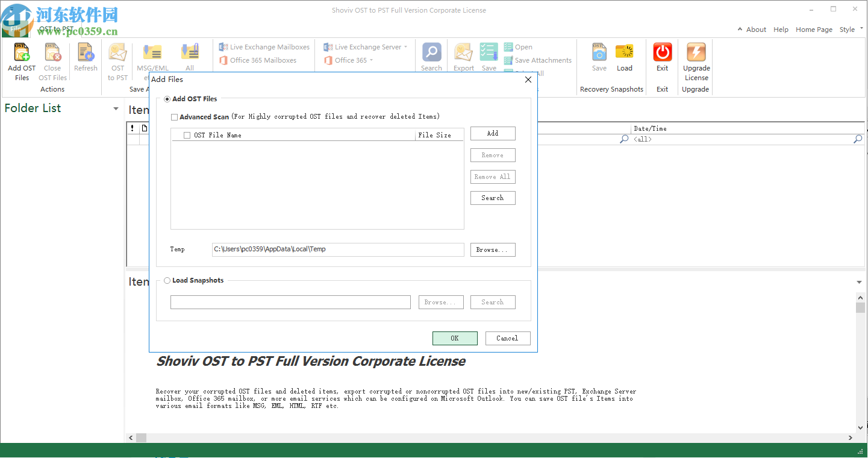This screenshot has width=868, height=458.
Task: Click the filter magnifier left of Date/Time
Action: click(624, 139)
